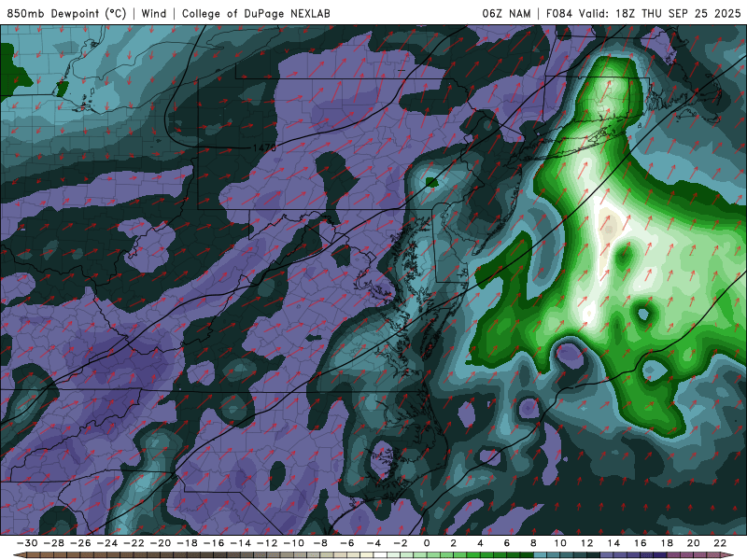The width and height of the screenshot is (747, 560).
Task: Click the '-2' colorbar scale label
Action: pyautogui.click(x=401, y=543)
